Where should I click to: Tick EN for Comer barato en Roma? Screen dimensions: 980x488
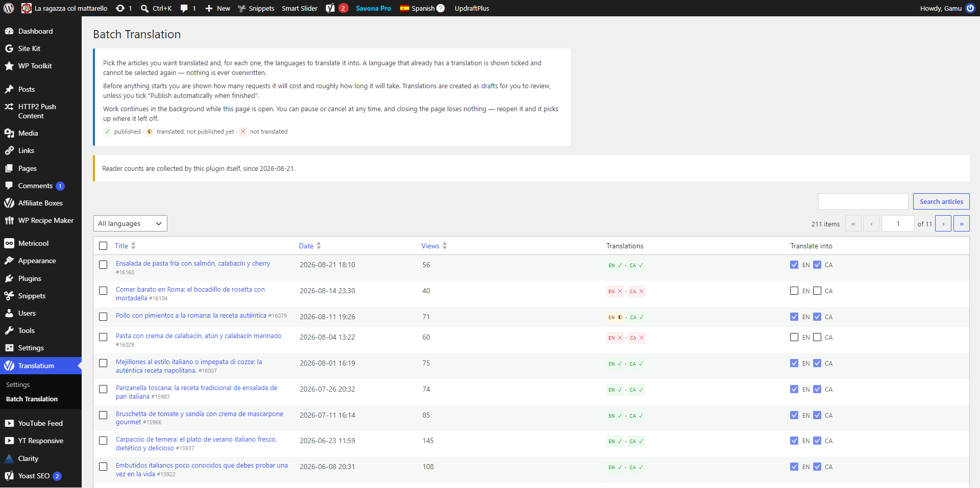point(794,291)
